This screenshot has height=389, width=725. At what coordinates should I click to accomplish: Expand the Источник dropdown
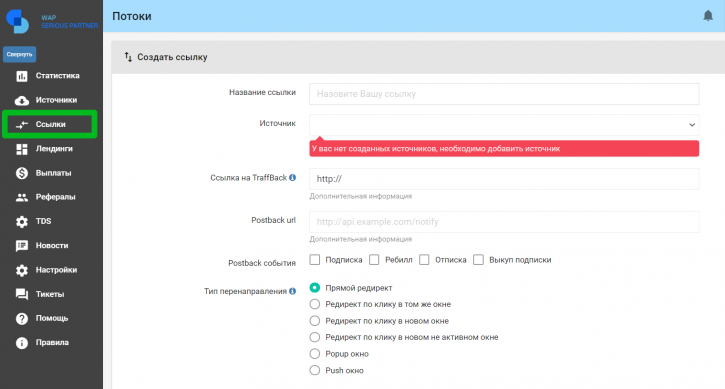(x=504, y=124)
